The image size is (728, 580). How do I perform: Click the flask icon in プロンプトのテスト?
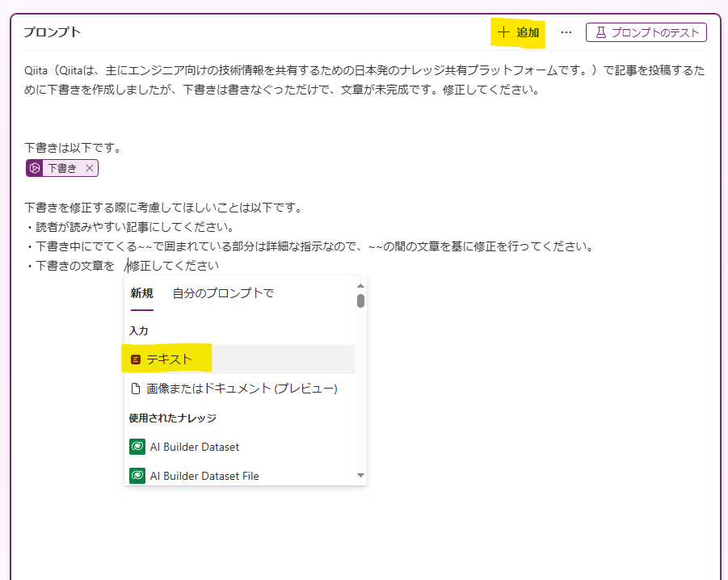tap(601, 32)
